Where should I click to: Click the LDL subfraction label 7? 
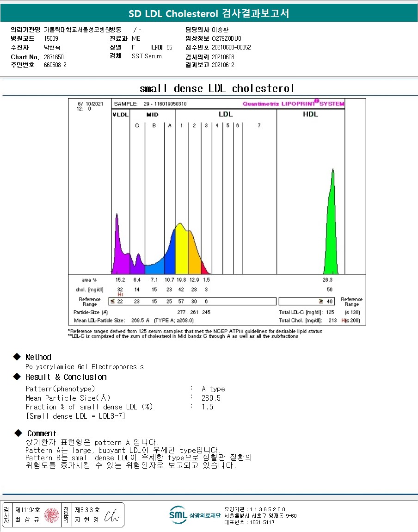tap(259, 125)
